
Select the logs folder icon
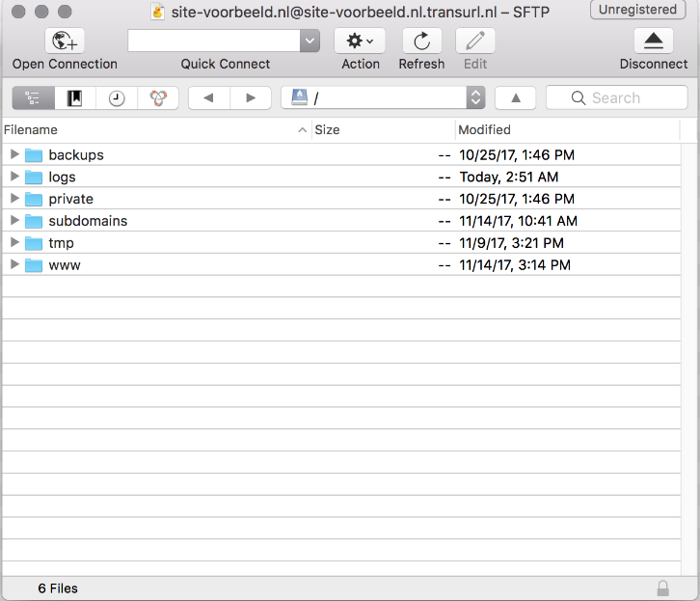(x=34, y=177)
